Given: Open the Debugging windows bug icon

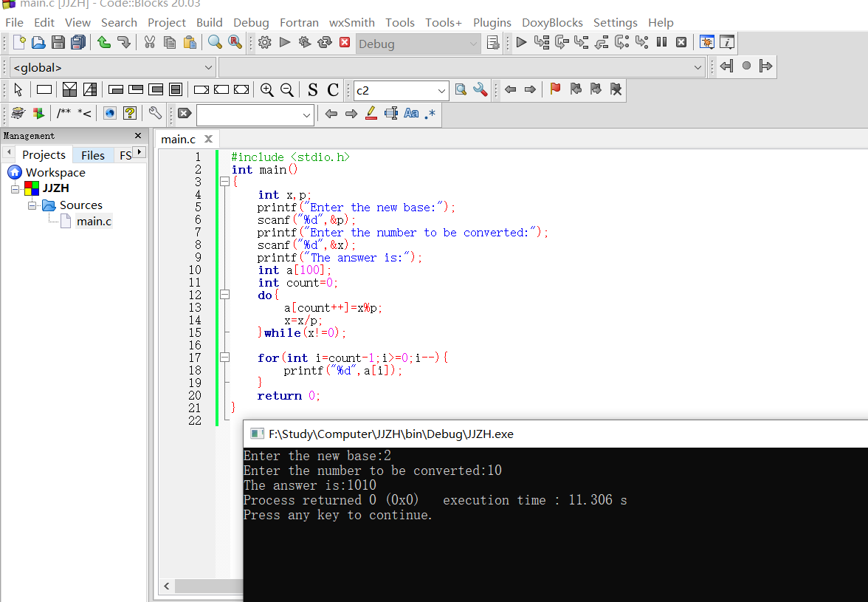Looking at the screenshot, I should point(706,43).
